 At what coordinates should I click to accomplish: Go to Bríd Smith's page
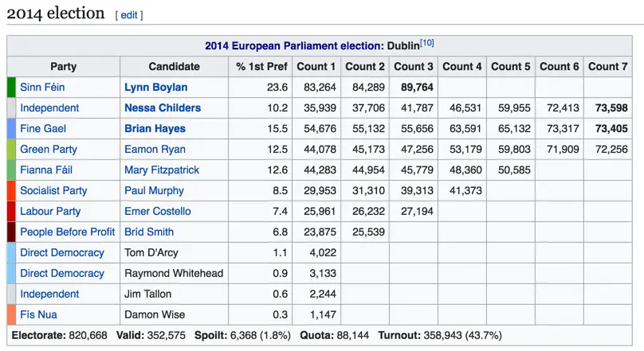[149, 232]
